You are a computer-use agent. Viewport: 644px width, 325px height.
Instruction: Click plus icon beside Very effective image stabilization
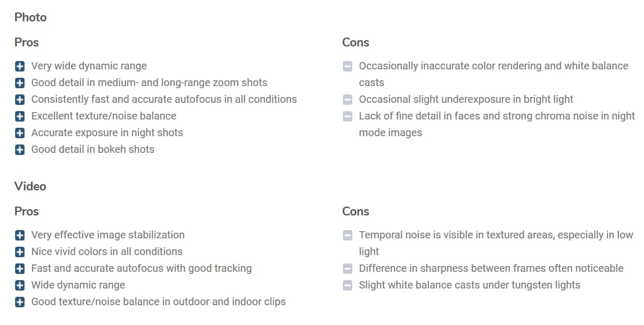20,235
